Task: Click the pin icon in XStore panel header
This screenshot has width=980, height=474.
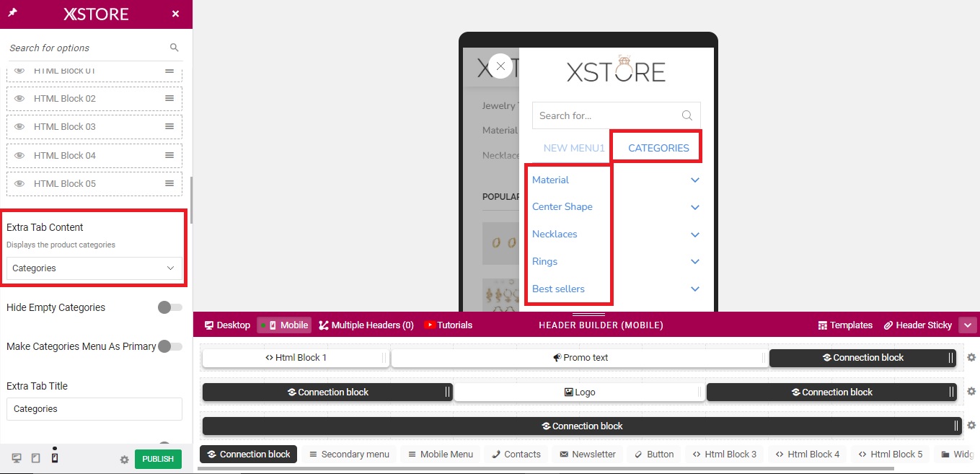Action: (x=12, y=13)
